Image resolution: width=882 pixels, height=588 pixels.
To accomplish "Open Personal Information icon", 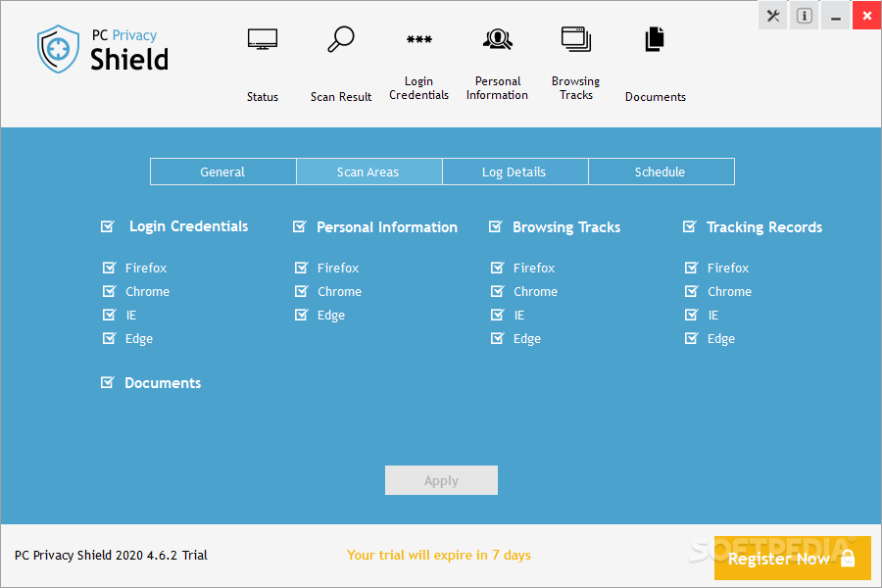I will coord(497,39).
